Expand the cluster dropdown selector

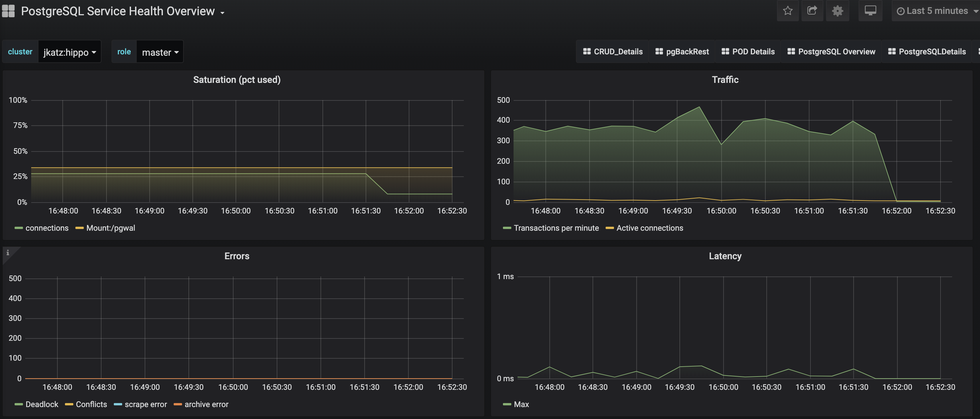tap(70, 52)
